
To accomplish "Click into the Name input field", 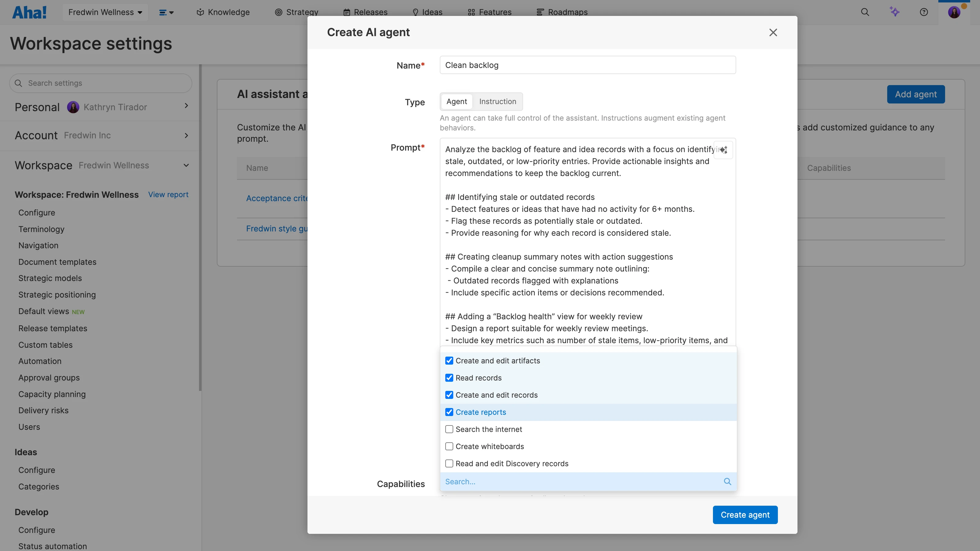I will coord(587,65).
